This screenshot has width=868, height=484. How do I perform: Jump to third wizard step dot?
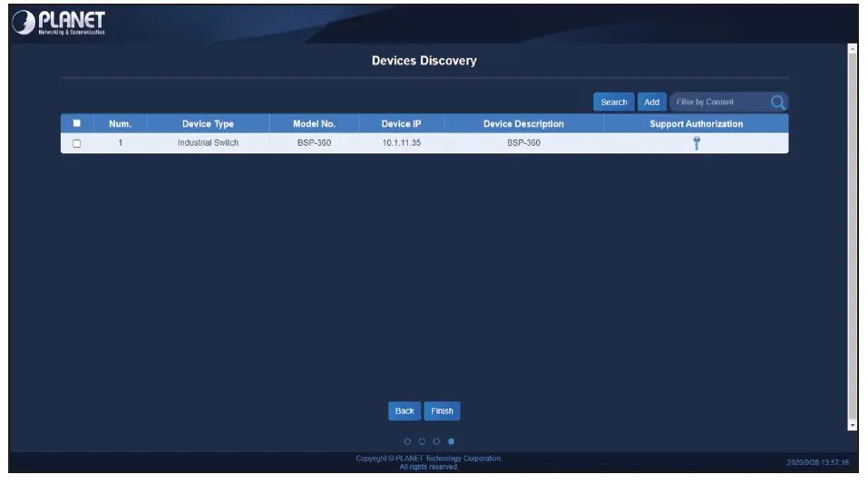click(436, 441)
